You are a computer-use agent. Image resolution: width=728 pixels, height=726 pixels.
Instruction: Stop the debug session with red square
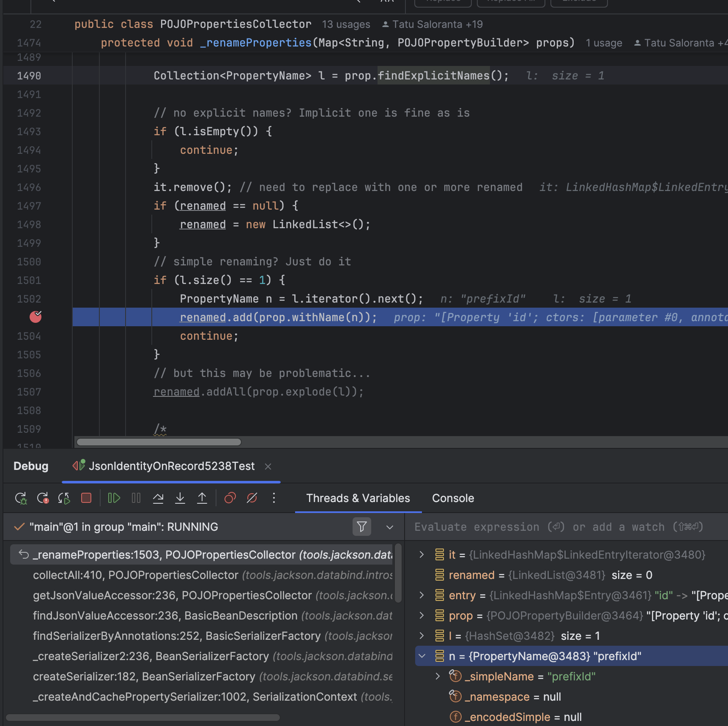86,498
